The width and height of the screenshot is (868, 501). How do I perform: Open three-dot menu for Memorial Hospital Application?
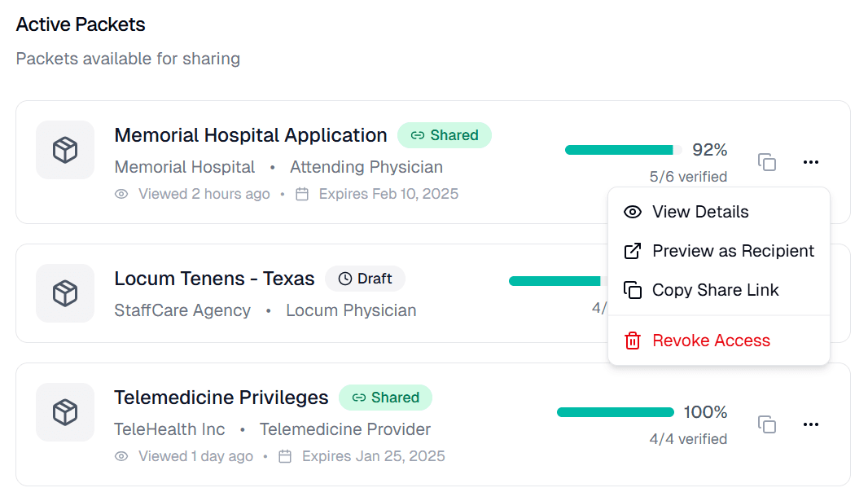(x=810, y=162)
